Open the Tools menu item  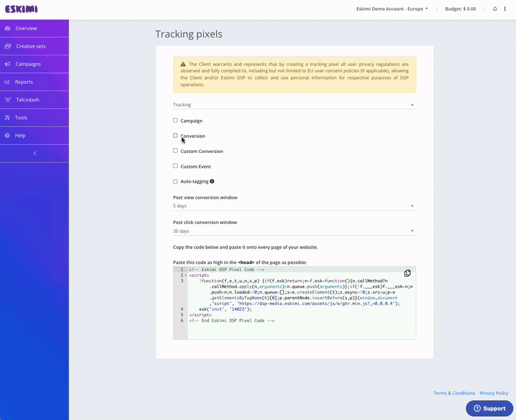(x=34, y=117)
